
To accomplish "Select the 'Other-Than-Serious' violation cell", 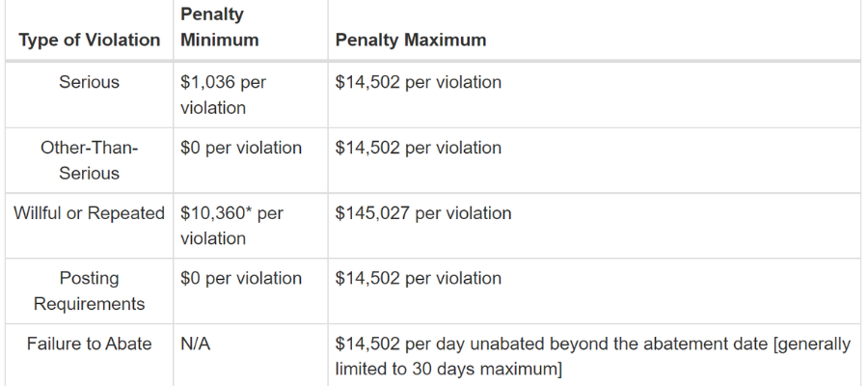I will 89,160.
